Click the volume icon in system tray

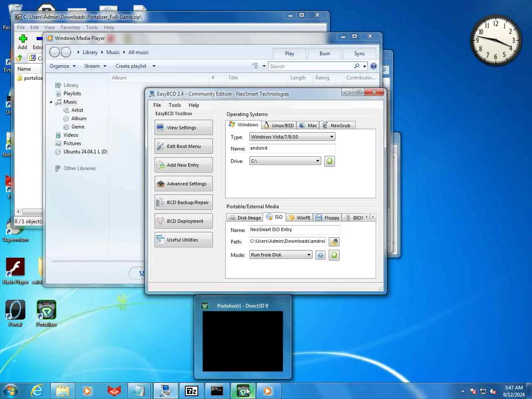[x=493, y=391]
